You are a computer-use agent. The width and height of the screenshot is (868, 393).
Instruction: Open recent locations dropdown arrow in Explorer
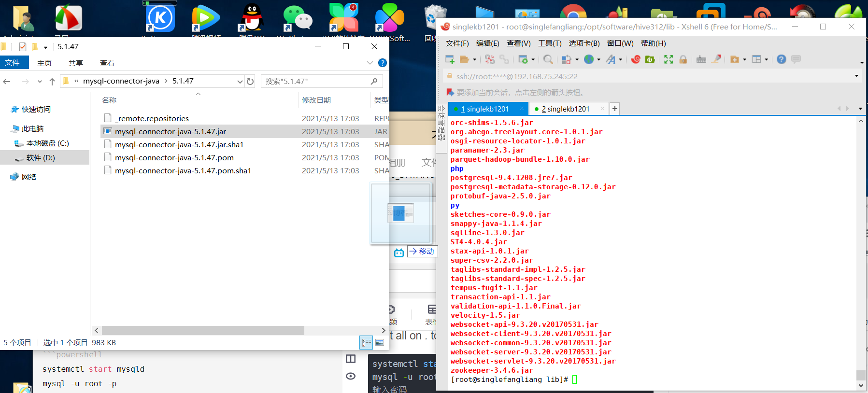coord(40,82)
